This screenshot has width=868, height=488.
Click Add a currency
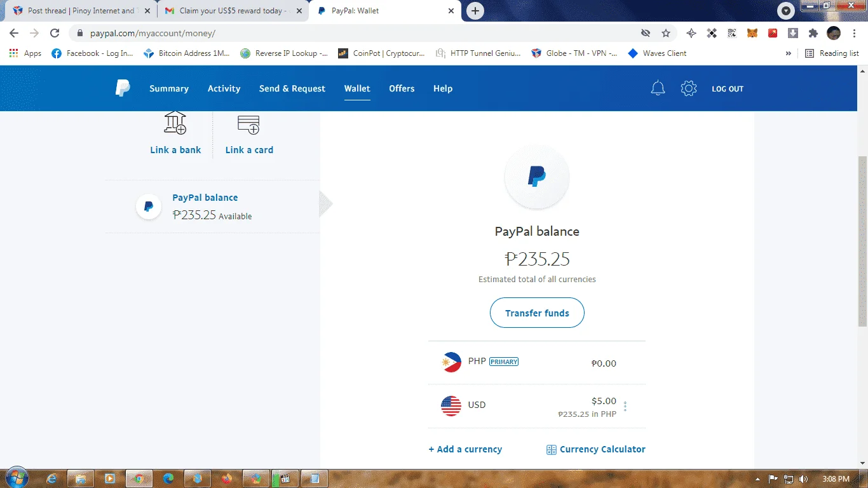[x=465, y=449]
